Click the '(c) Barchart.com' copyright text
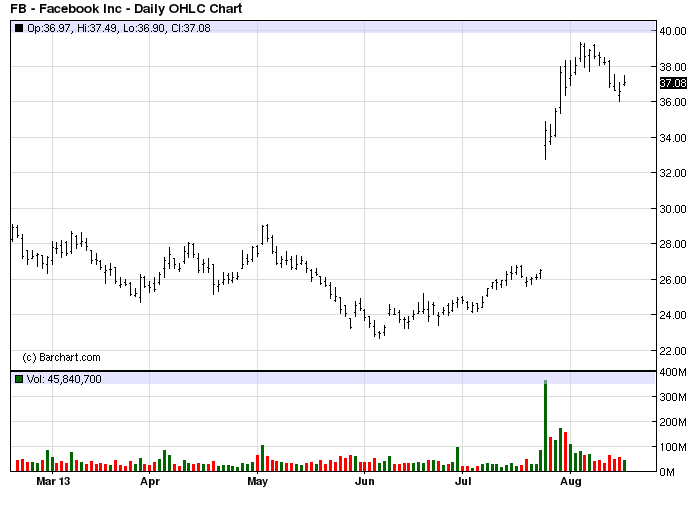700x512 pixels. (x=61, y=358)
